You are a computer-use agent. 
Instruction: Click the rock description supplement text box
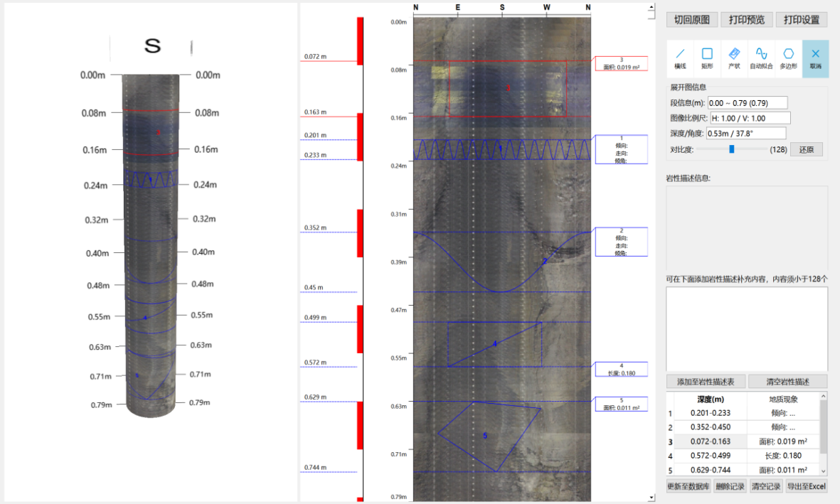tap(747, 328)
